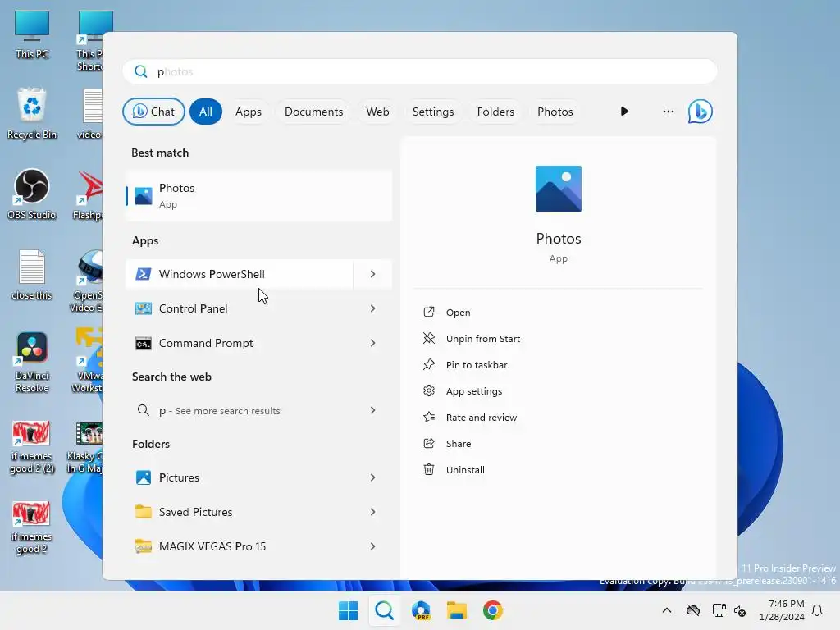
Task: Select the DaVinci Resolve desktop shortcut
Action: point(32,362)
